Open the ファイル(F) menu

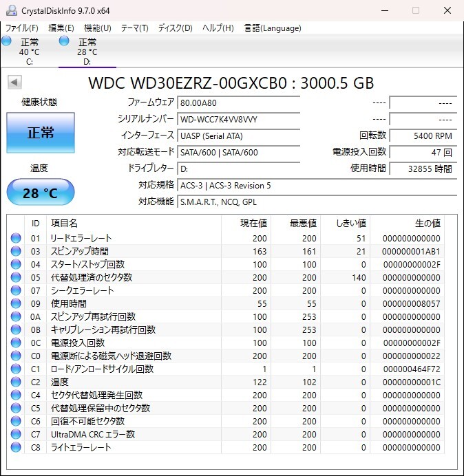(x=22, y=28)
